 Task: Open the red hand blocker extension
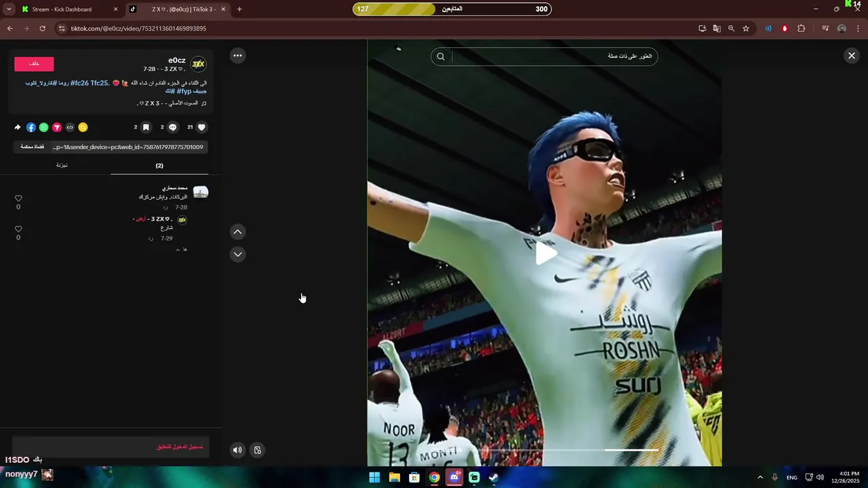[x=785, y=28]
